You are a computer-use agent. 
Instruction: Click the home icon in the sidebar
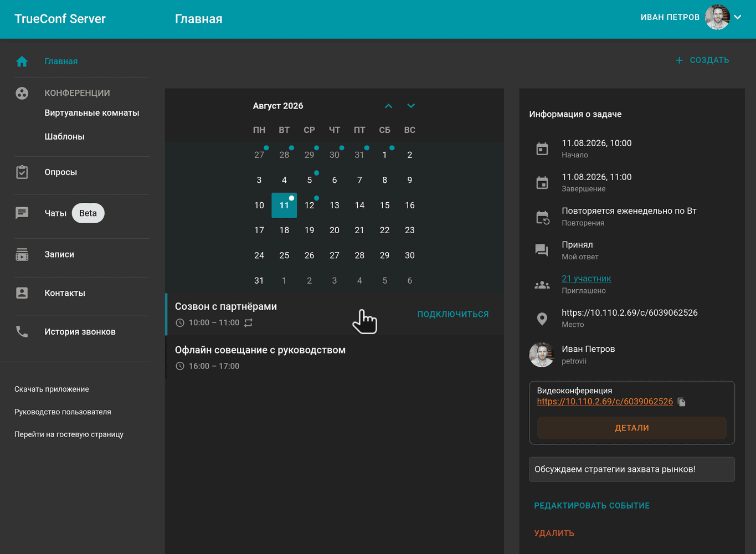point(22,61)
